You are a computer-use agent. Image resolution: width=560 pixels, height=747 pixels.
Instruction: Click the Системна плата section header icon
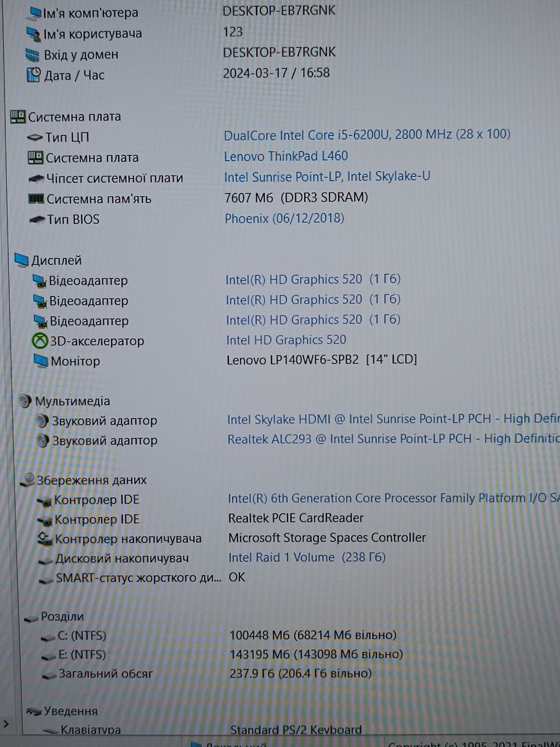[x=18, y=117]
